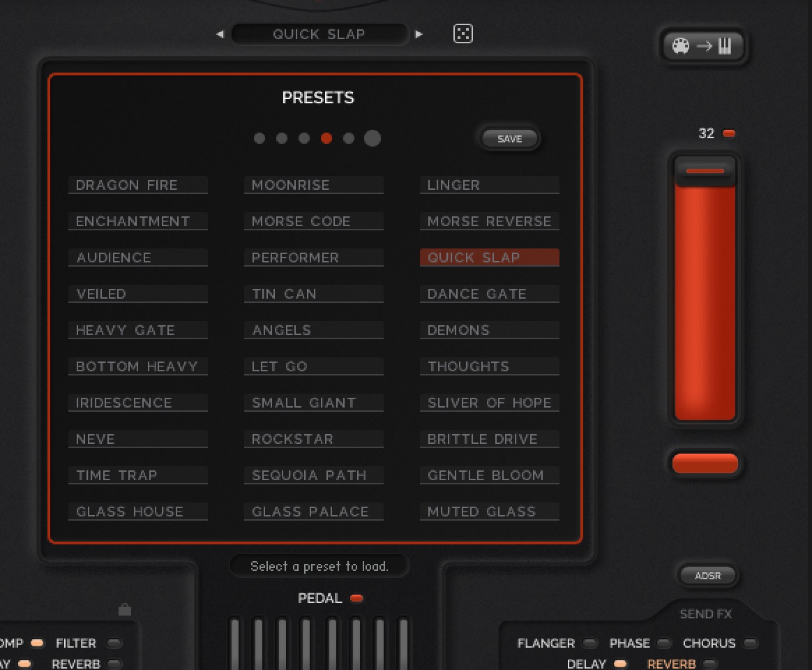Click the red indicator next to 32
Viewport: 812px width, 670px height.
729,133
